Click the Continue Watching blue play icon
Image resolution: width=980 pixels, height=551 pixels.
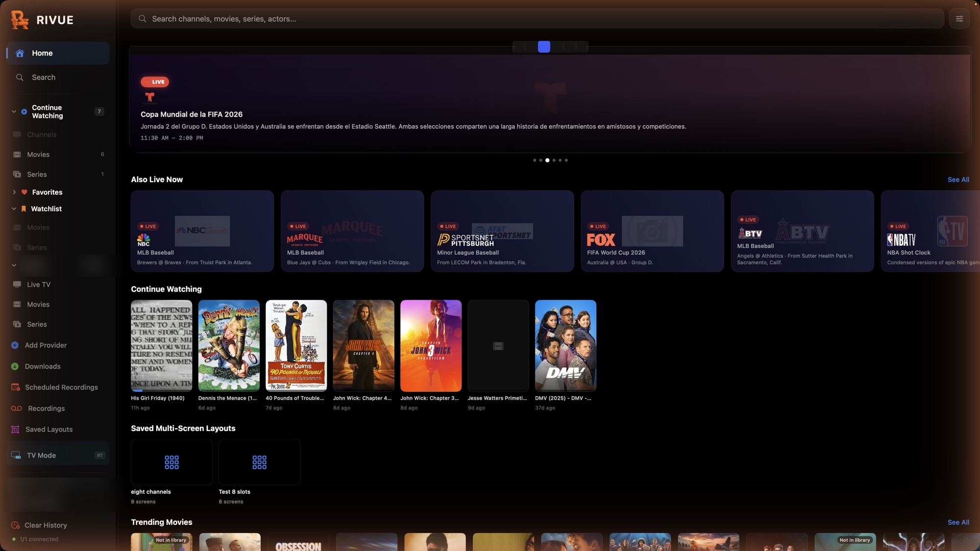pos(24,112)
